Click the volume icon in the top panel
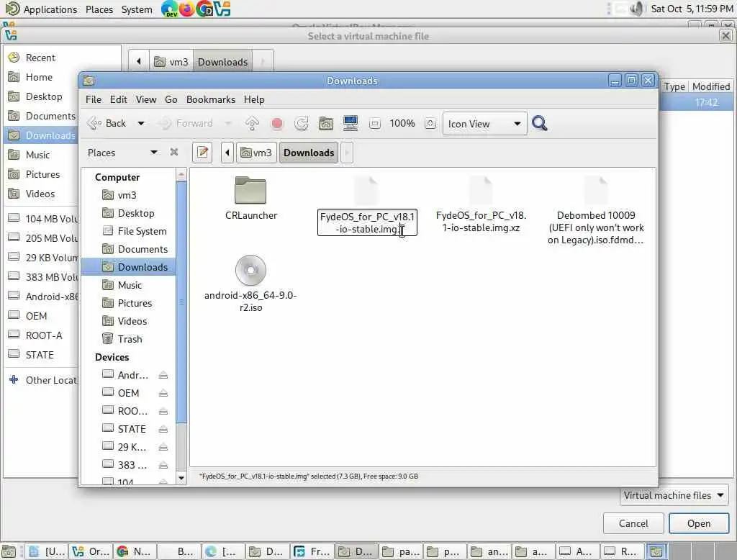The height and width of the screenshot is (560, 737). pyautogui.click(x=636, y=9)
